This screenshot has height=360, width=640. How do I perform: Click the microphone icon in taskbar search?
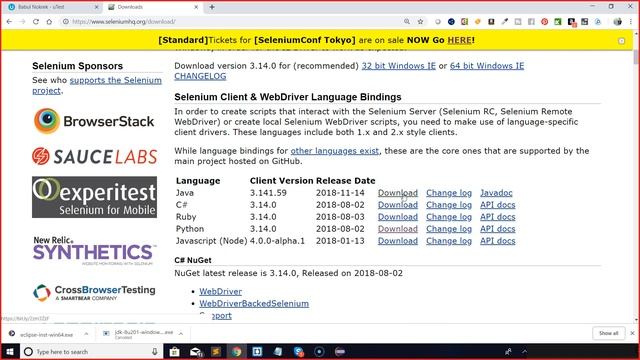pyautogui.click(x=155, y=351)
